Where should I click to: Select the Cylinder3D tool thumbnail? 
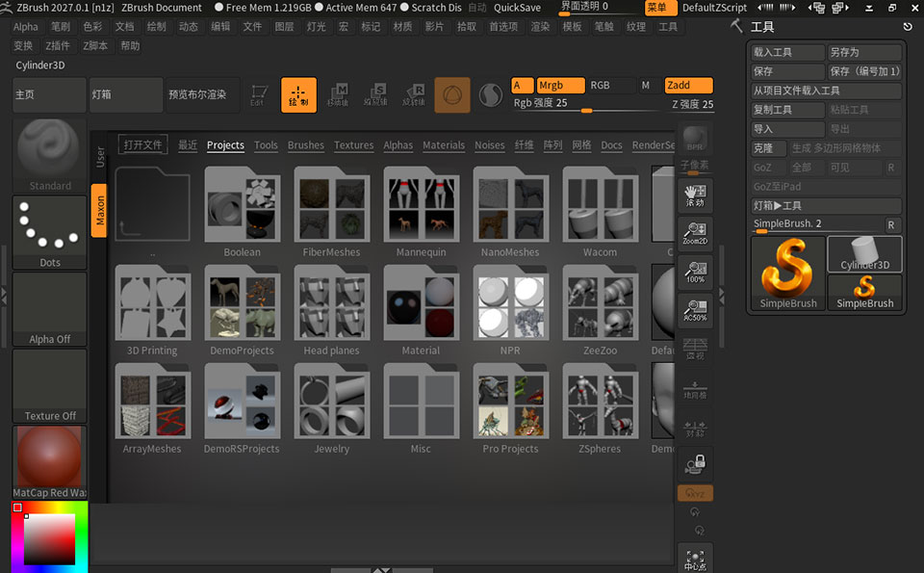[864, 254]
